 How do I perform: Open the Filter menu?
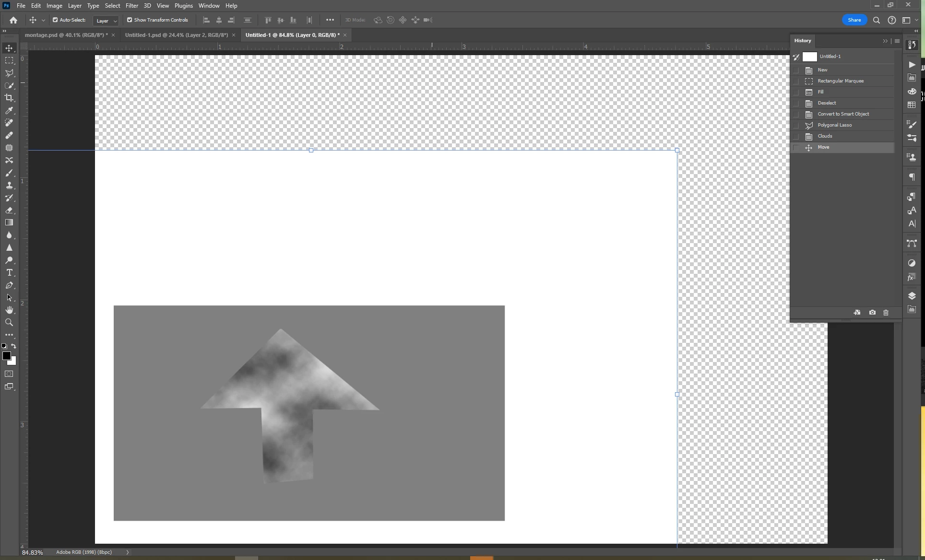[x=131, y=6]
